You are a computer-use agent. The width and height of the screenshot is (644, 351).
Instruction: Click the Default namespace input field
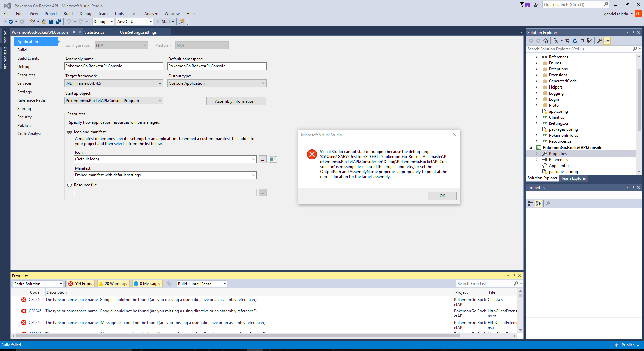(217, 66)
